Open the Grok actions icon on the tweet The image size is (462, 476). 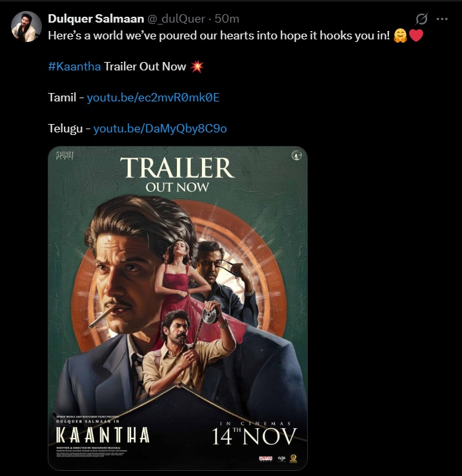coord(422,19)
